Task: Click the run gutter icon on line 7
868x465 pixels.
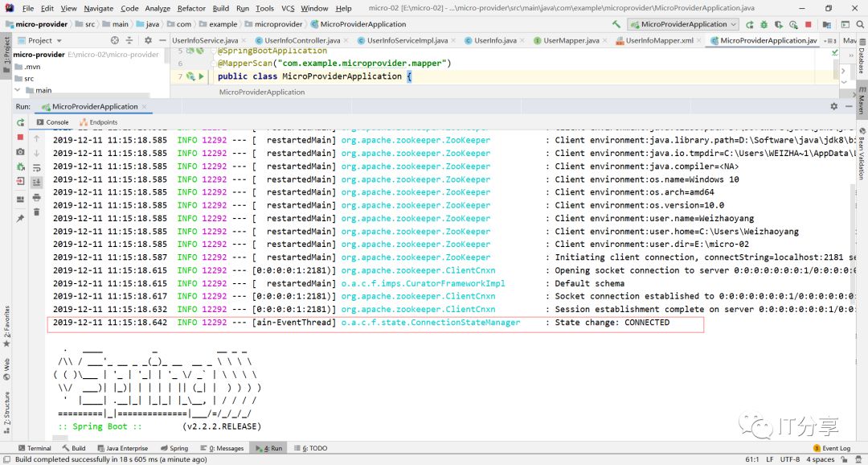Action: pyautogui.click(x=202, y=76)
